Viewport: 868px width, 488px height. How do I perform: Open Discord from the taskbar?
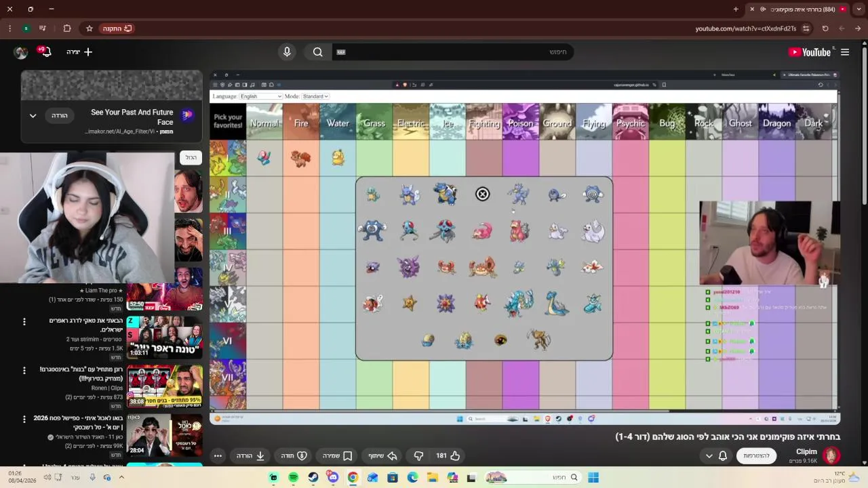pyautogui.click(x=333, y=477)
